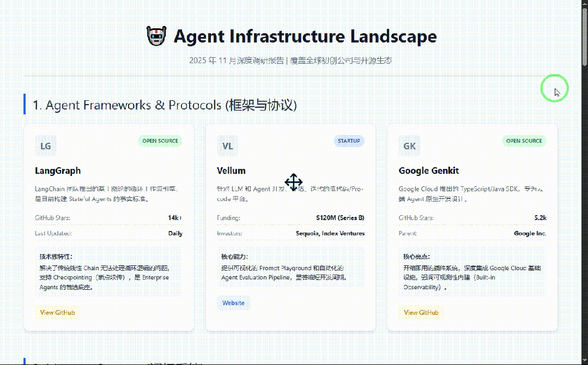The height and width of the screenshot is (365, 588).
Task: Open the View GitHub link for Google Genkit
Action: (421, 313)
